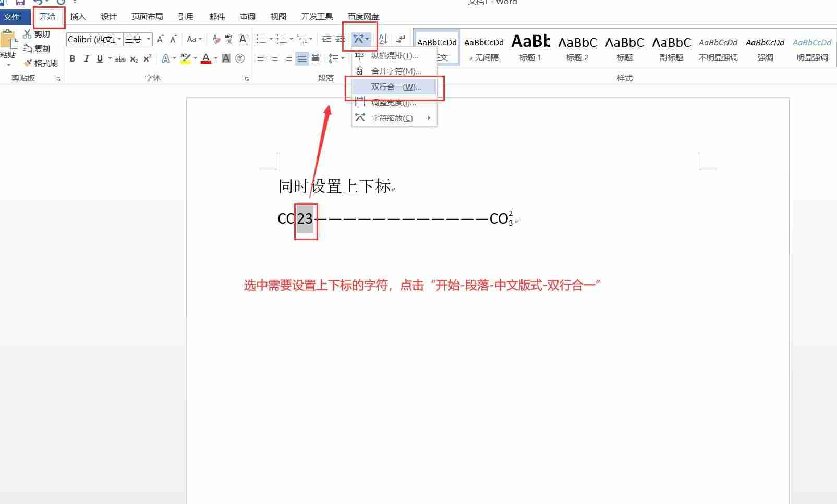Image resolution: width=837 pixels, height=504 pixels.
Task: Toggle bold formatting
Action: pos(72,58)
